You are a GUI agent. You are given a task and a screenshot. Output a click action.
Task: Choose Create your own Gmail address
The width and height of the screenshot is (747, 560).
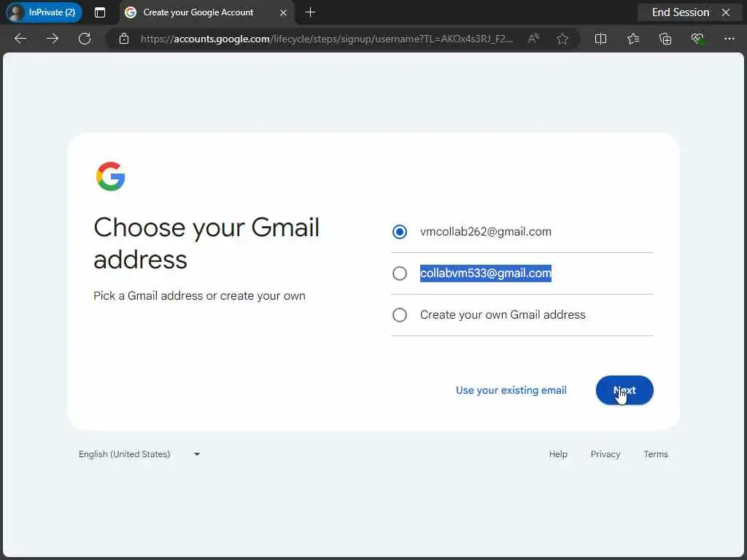coord(400,315)
